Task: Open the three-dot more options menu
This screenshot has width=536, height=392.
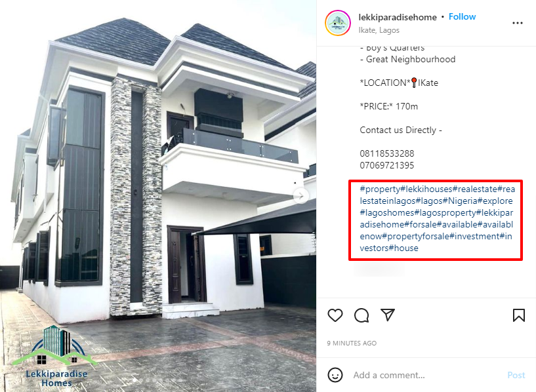Action: (x=518, y=23)
